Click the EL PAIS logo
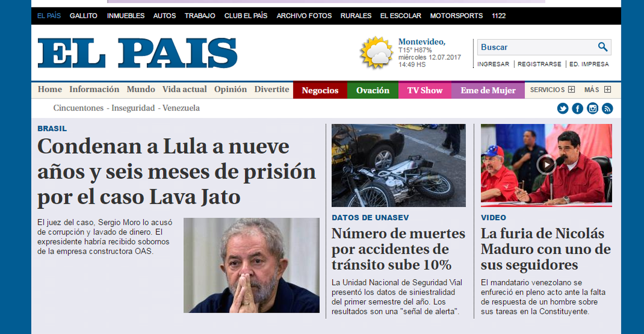 tap(138, 53)
